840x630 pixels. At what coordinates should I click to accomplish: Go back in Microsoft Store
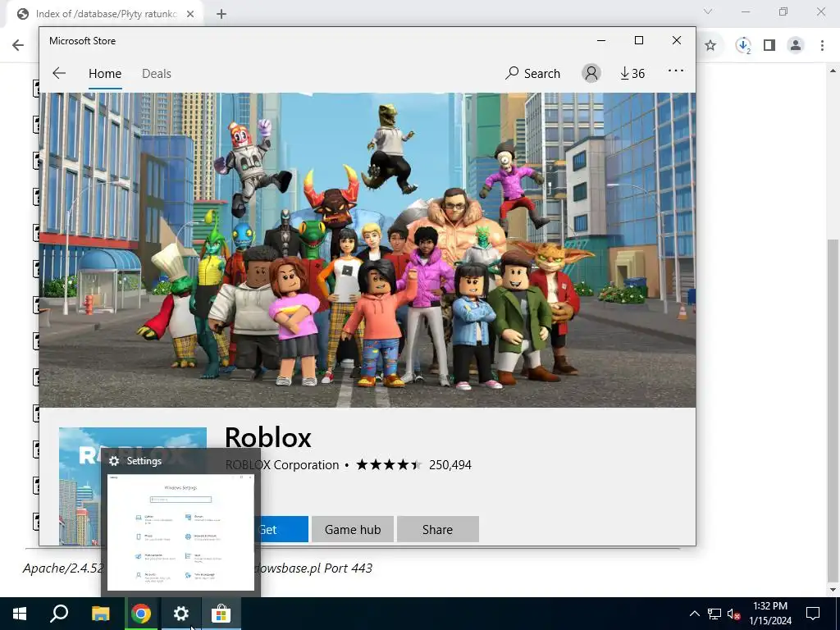(x=59, y=73)
